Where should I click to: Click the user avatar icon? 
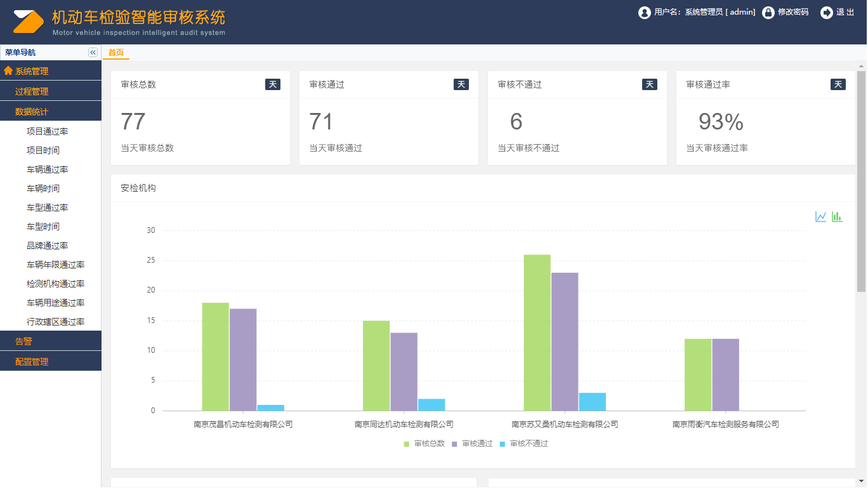coord(645,13)
